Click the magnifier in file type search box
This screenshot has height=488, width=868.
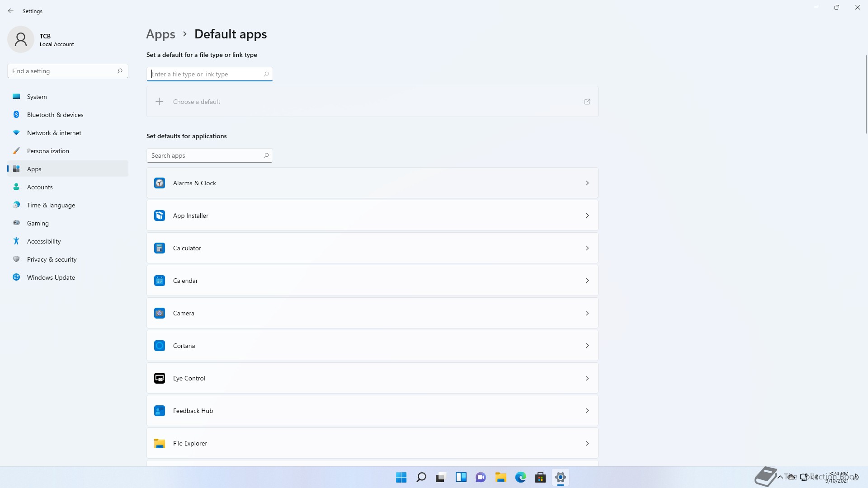point(266,74)
